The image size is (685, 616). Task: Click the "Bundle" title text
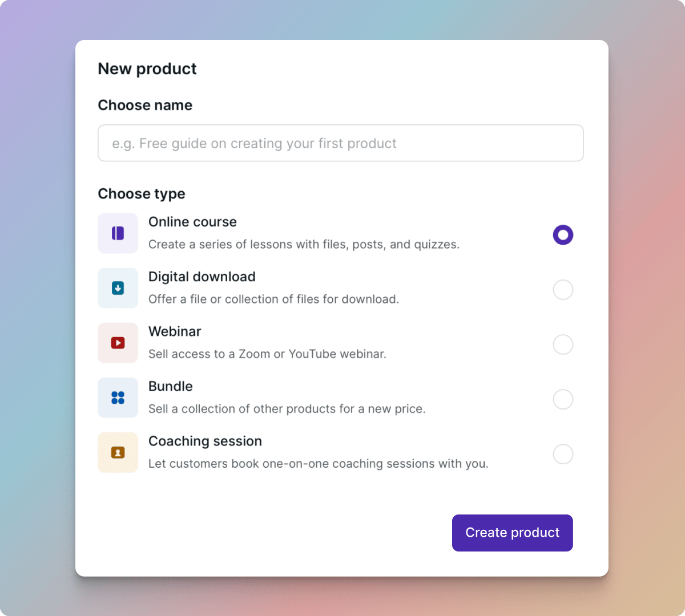170,386
